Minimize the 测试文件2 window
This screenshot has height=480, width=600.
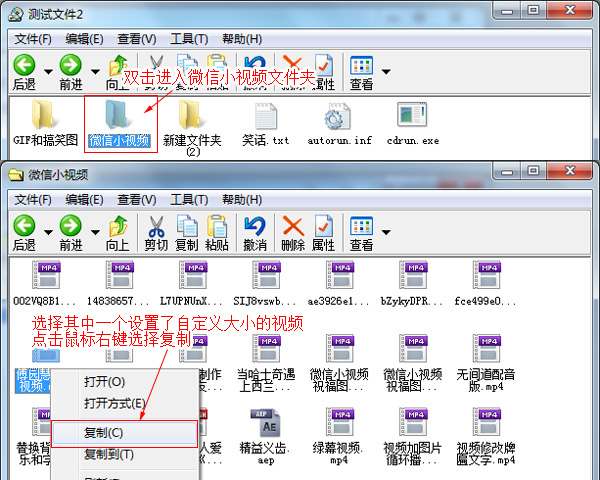click(x=507, y=10)
